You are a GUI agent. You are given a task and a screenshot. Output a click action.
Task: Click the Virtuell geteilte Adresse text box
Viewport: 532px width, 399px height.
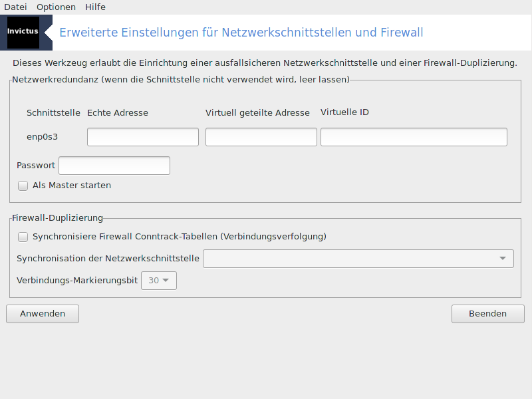point(261,138)
